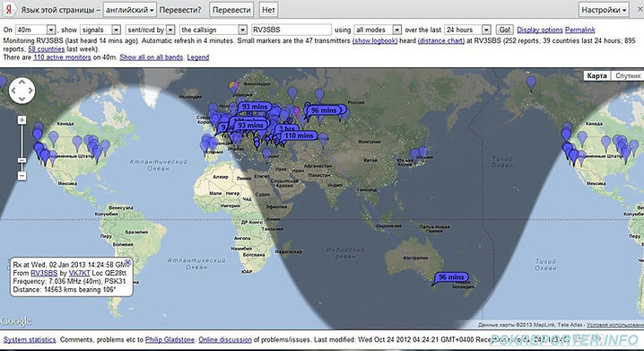Open the distance chart link

(x=441, y=40)
